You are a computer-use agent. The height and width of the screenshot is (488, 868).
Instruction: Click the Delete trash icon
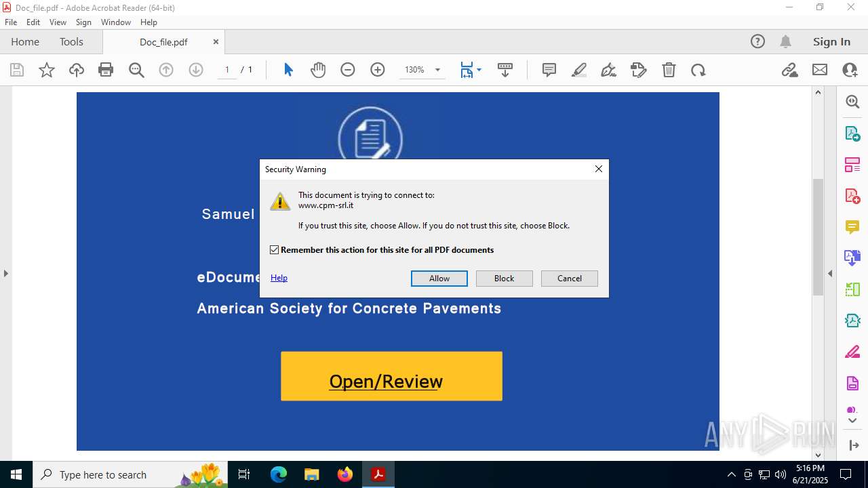pyautogui.click(x=669, y=70)
